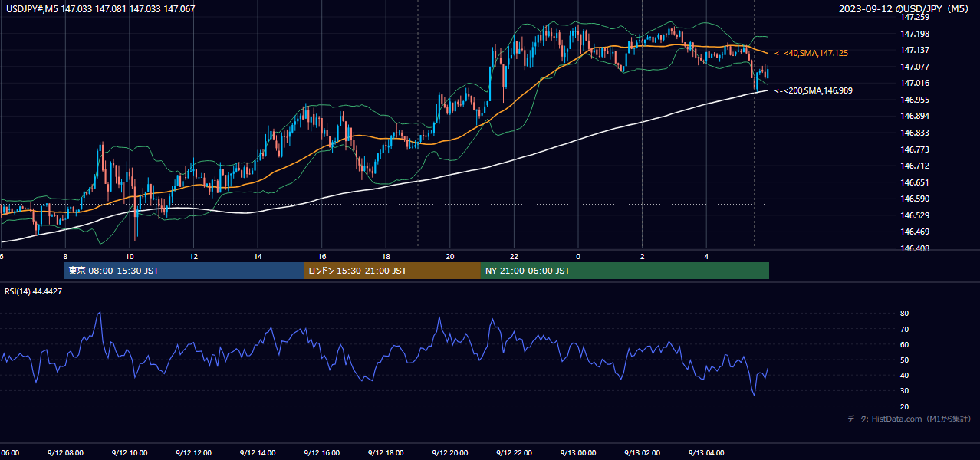980x460 pixels.
Task: Click price axis value 146.469
Action: (x=915, y=232)
